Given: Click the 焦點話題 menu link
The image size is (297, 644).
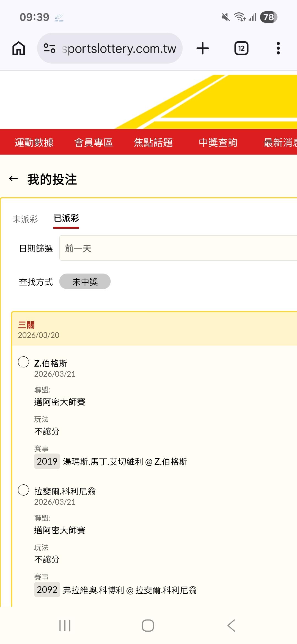Looking at the screenshot, I should [153, 142].
